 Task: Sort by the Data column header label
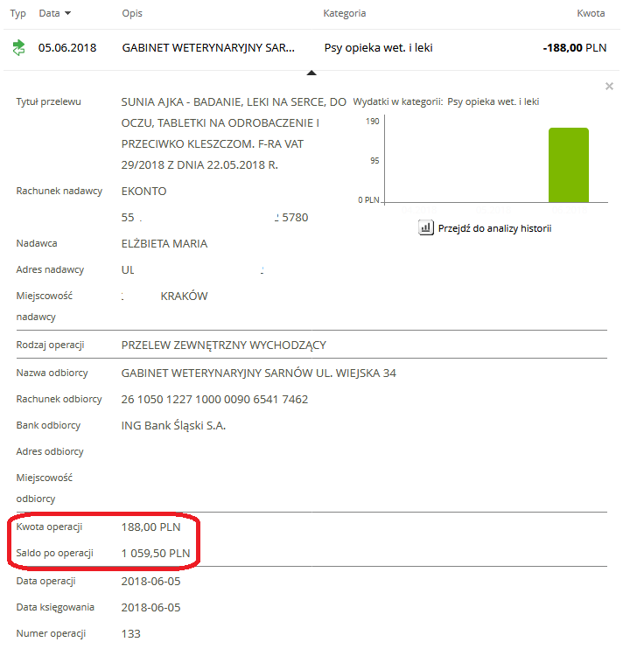tap(49, 14)
